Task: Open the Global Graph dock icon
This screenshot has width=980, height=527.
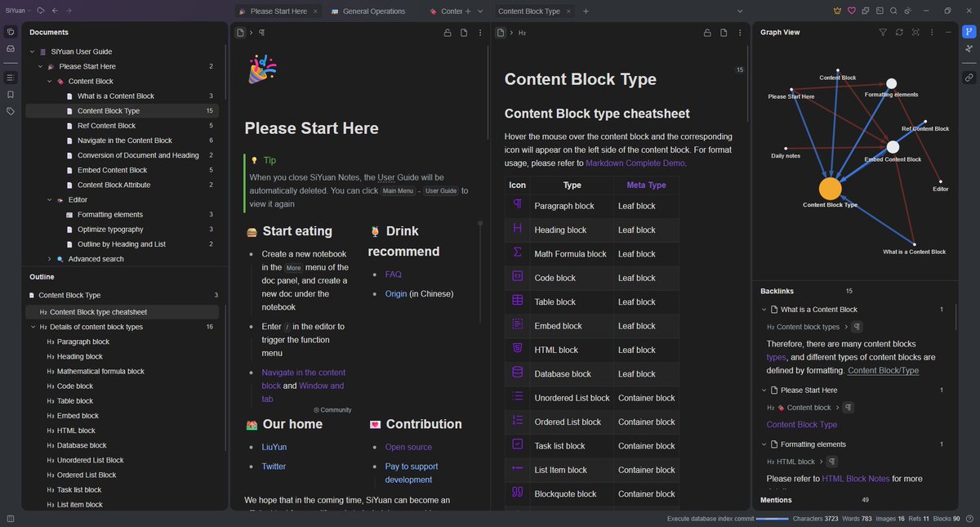Action: (969, 49)
